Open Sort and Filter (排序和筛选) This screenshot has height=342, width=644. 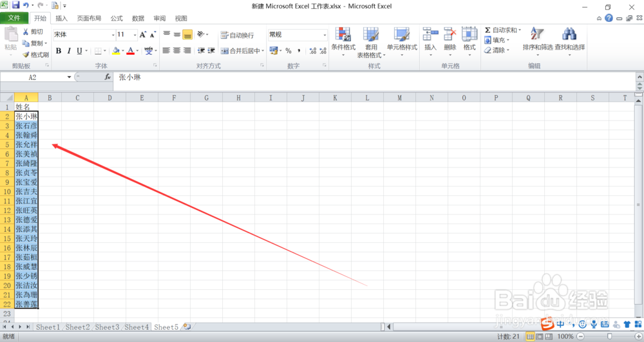point(538,41)
